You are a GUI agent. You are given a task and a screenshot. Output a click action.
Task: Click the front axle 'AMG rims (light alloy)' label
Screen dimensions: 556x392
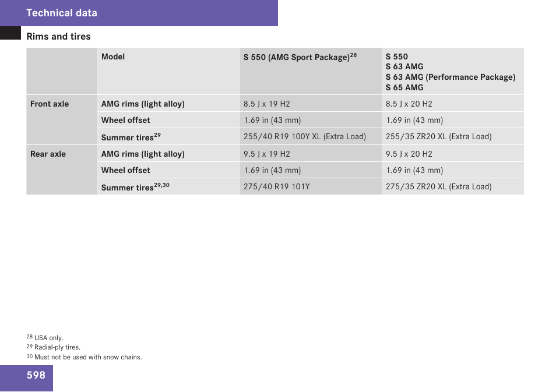click(143, 104)
